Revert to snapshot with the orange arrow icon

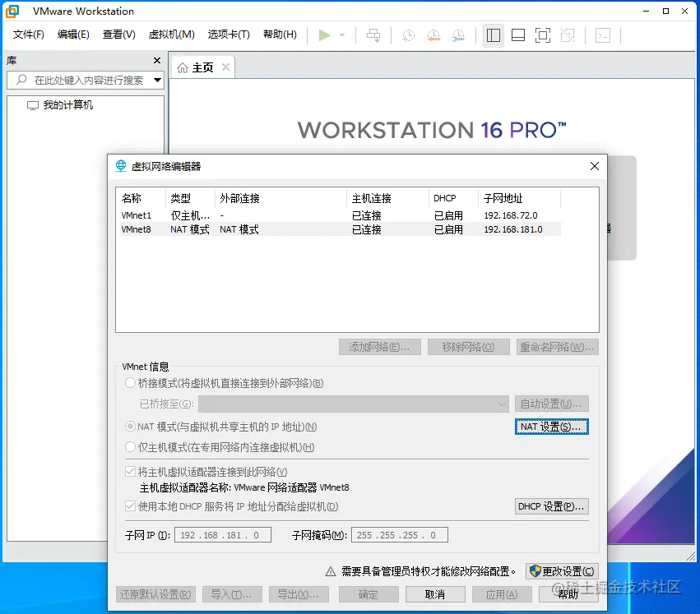click(433, 35)
